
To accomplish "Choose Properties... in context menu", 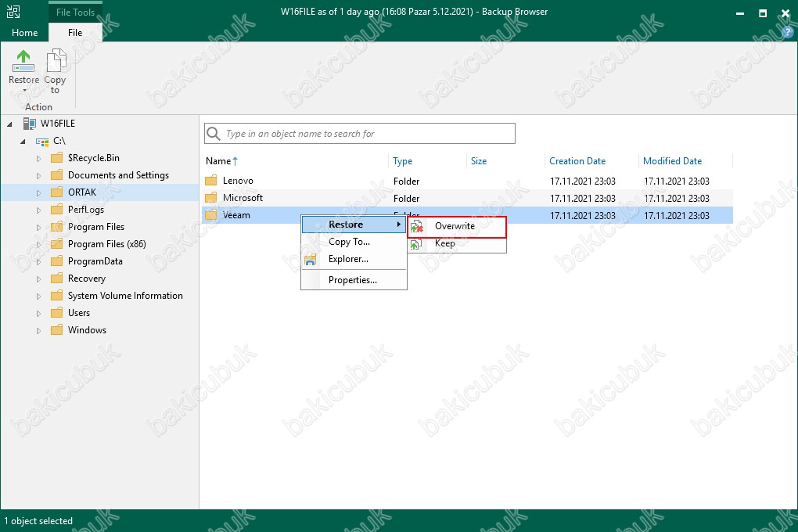I will pyautogui.click(x=353, y=280).
